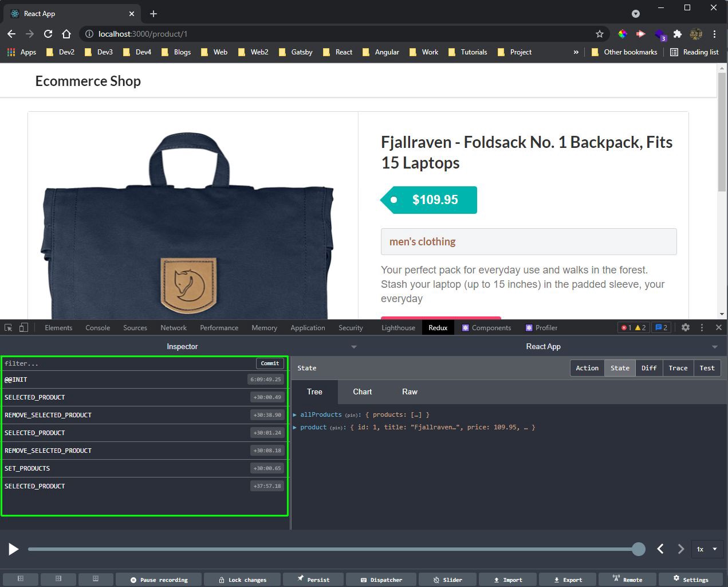Image resolution: width=728 pixels, height=587 pixels.
Task: Toggle the device toolbar icon in DevTools
Action: click(x=23, y=327)
